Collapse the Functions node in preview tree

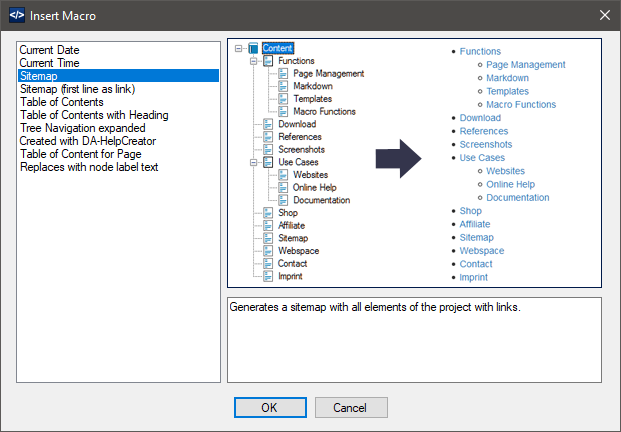[253, 61]
